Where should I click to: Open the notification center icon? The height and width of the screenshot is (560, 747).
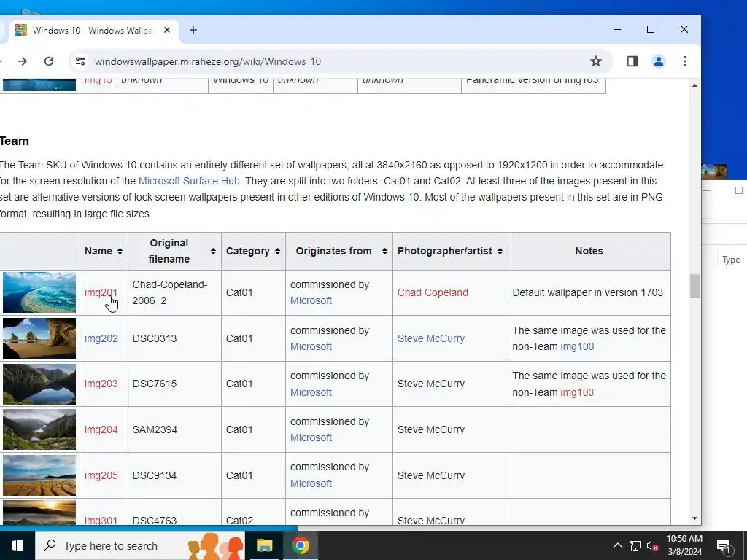pos(724,546)
